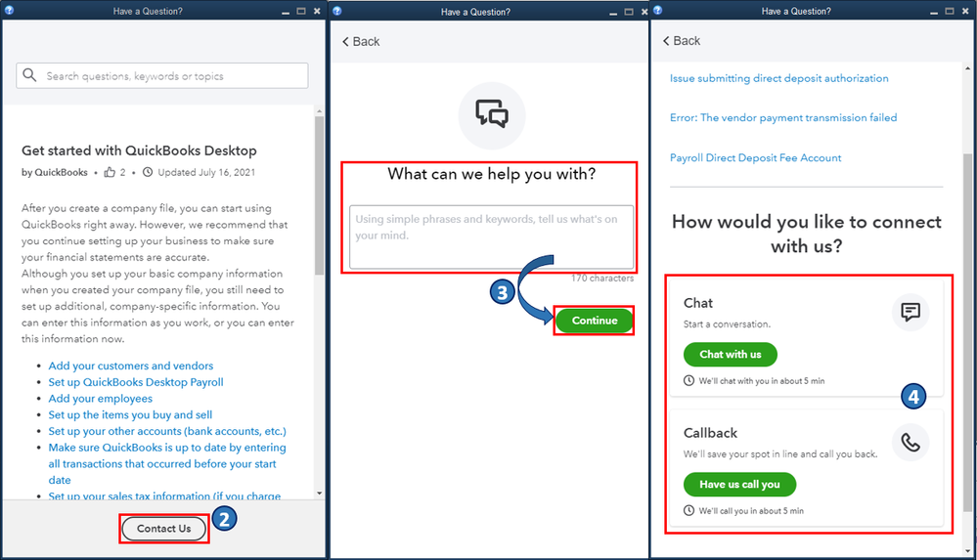Screen dimensions: 977x560
Task: Click the Back chevron in the right window
Action: [x=666, y=40]
